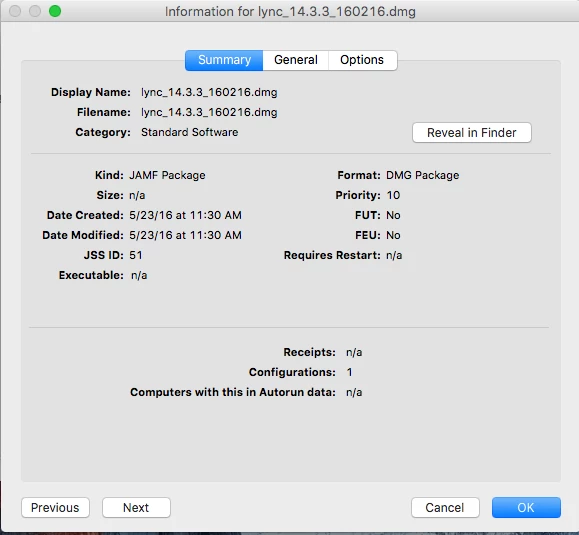Click the Requires Restart value n/a
Viewport: 579px width, 535px height.
(394, 255)
